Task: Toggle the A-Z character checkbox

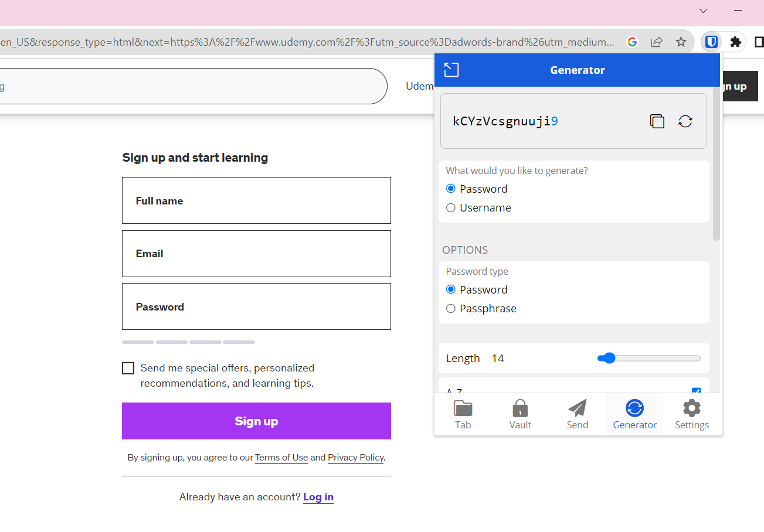Action: tap(696, 392)
